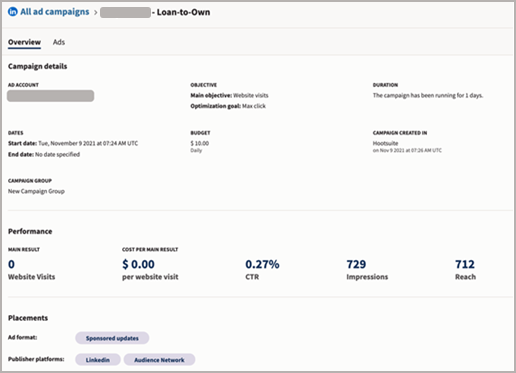Click the $ 0.00 per website visit metric
The width and height of the screenshot is (516, 373).
coord(150,270)
